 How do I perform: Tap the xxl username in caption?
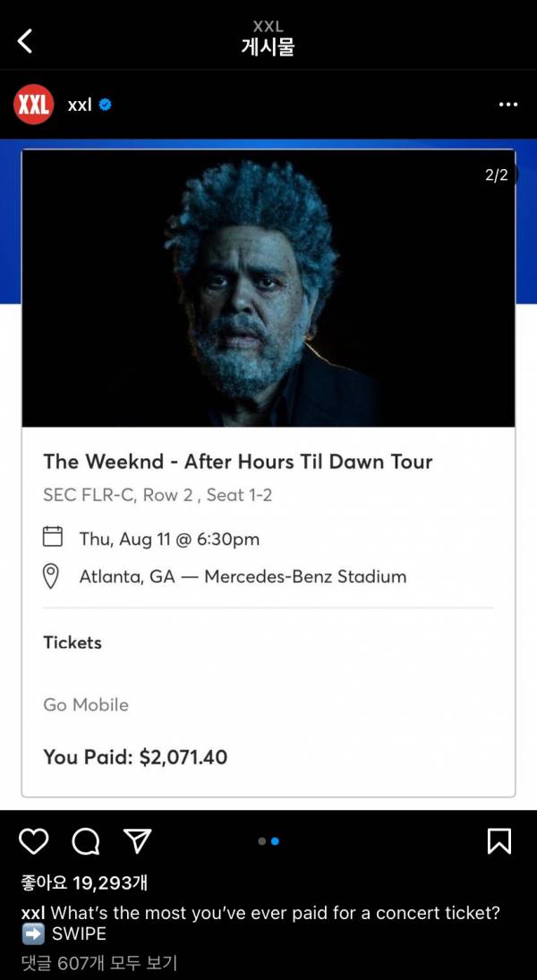[x=32, y=913]
